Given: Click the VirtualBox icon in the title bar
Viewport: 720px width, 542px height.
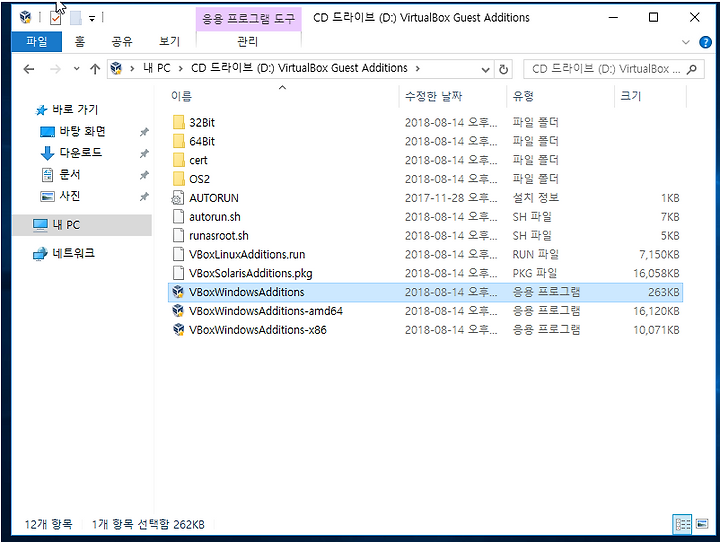Looking at the screenshot, I should point(26,17).
